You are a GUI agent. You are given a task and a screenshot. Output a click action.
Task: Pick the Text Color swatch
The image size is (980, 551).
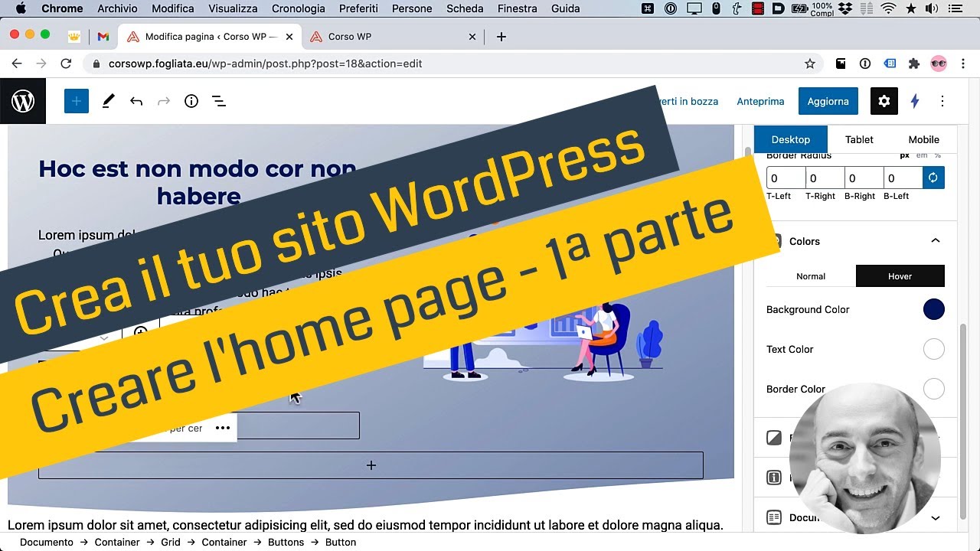933,349
